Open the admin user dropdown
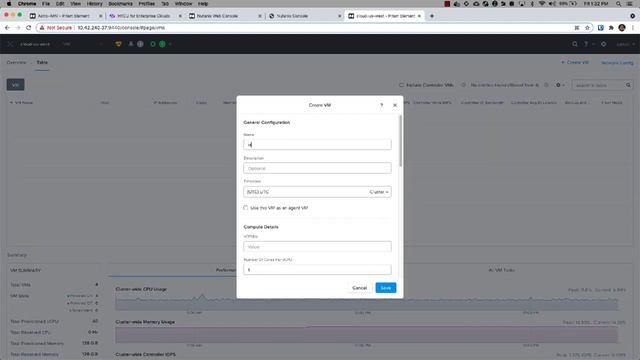640x360 pixels. [625, 44]
